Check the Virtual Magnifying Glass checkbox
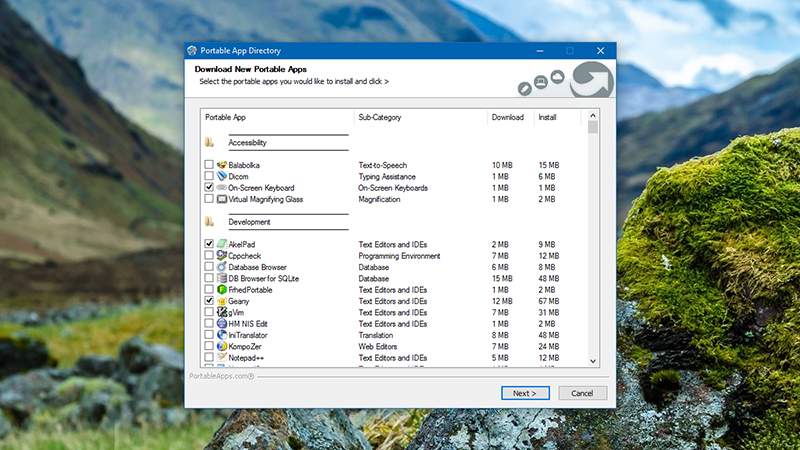This screenshot has width=800, height=450. point(209,198)
